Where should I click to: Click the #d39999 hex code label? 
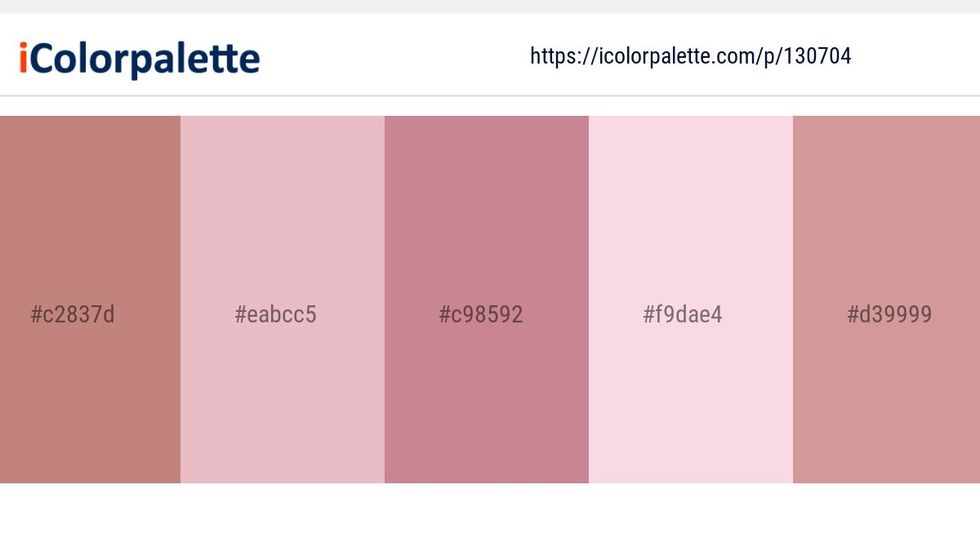coord(889,315)
